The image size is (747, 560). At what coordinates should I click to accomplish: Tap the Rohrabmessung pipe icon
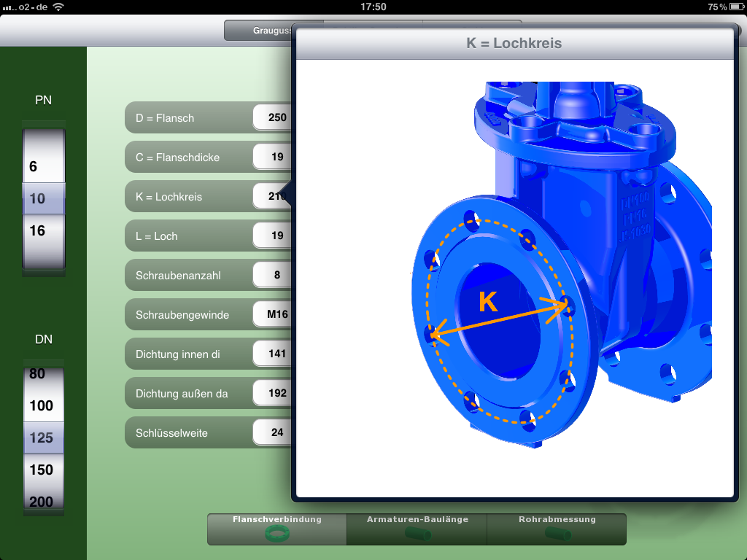click(x=557, y=534)
